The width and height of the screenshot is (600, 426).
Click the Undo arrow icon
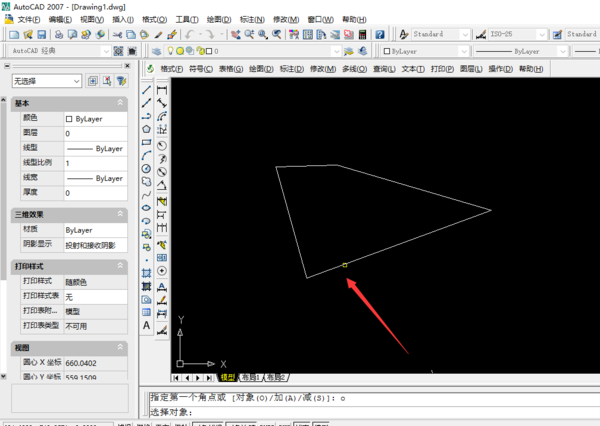click(x=189, y=34)
